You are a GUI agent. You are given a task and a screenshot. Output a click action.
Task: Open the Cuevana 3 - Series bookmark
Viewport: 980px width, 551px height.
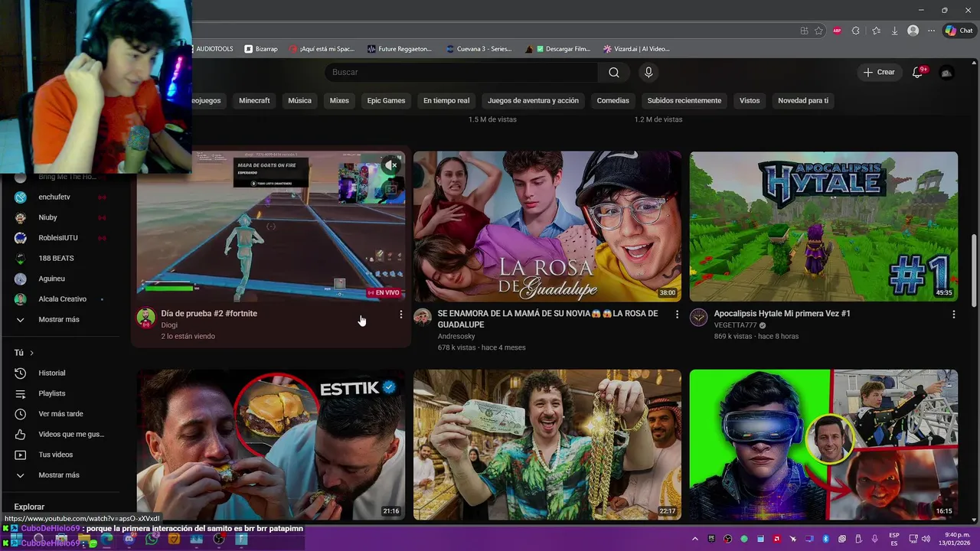479,49
